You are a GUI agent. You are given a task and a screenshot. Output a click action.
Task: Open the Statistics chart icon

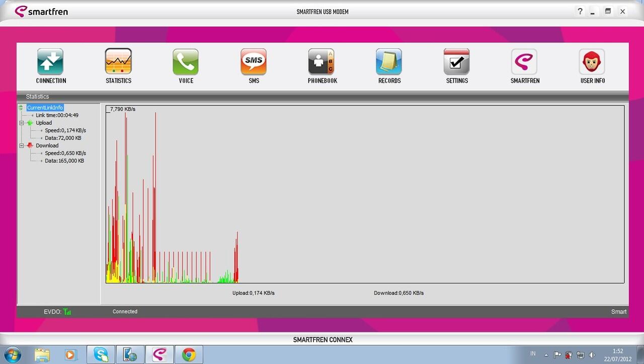tap(118, 61)
